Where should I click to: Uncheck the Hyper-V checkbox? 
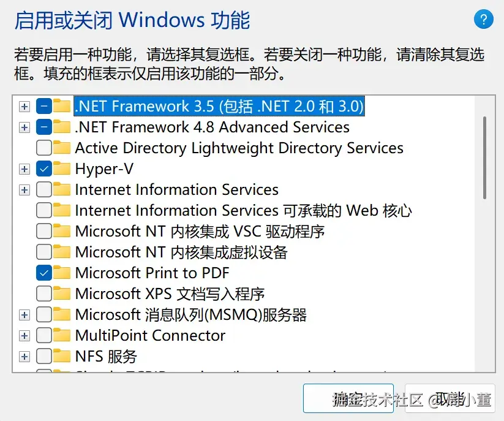pyautogui.click(x=44, y=169)
